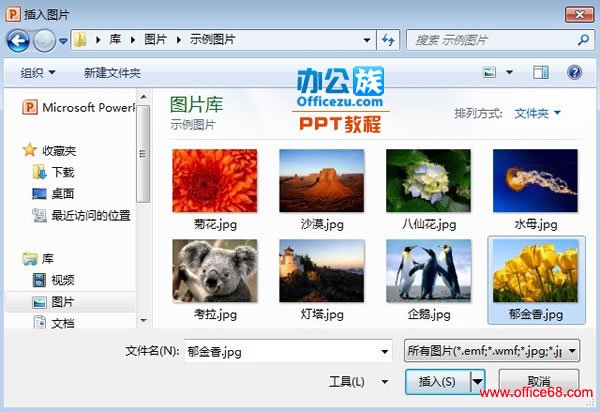Select the 图片 library in navigation pane
600x412 pixels.
71,302
